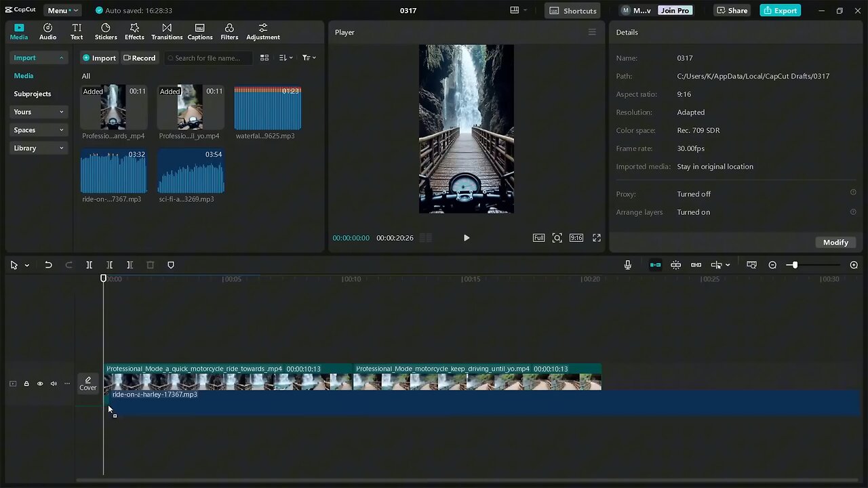Viewport: 868px width, 488px height.
Task: Click the Split clip tool
Action: (89, 265)
